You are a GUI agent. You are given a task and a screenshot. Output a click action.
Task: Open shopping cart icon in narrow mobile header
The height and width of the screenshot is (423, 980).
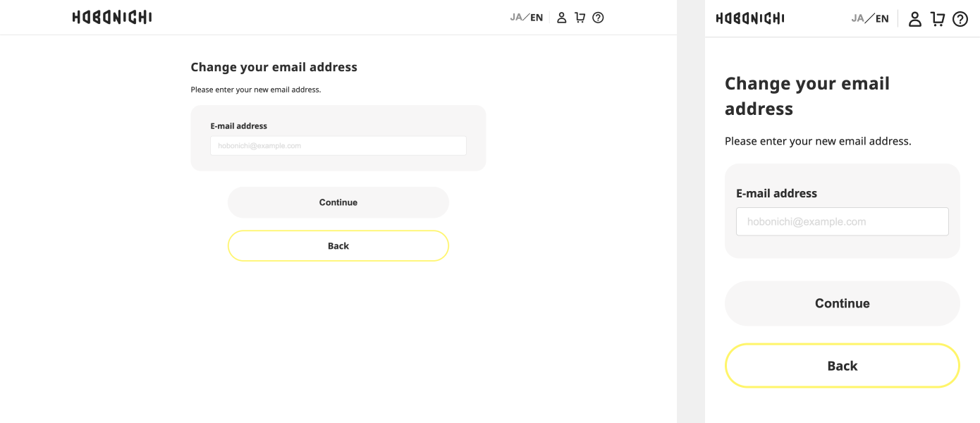click(x=938, y=19)
